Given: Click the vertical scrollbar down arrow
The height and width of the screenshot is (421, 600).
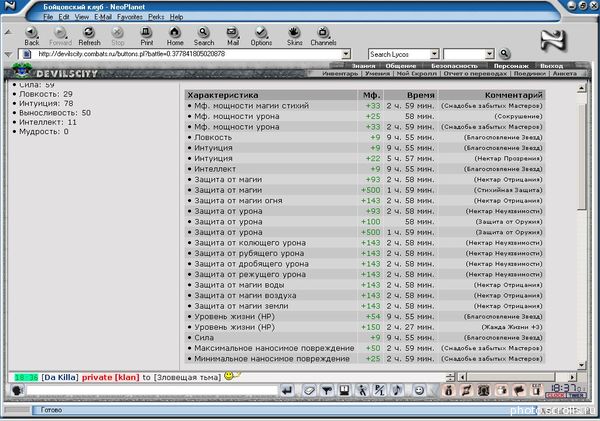Looking at the screenshot, I should point(582,365).
